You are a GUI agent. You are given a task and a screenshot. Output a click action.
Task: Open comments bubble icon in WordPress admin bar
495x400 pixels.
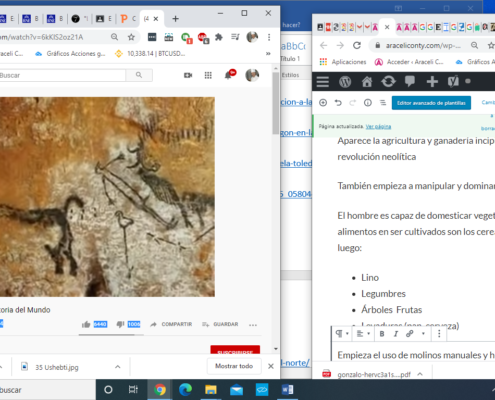coord(410,82)
